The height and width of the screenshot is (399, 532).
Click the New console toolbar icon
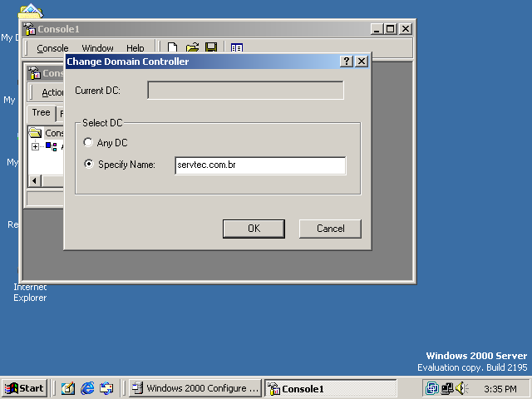pos(172,47)
